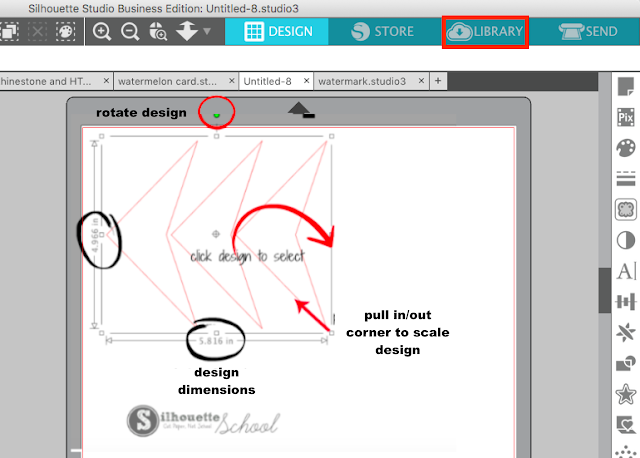This screenshot has height=458, width=640.
Task: Open the Fill color palette panel
Action: pyautogui.click(x=626, y=148)
